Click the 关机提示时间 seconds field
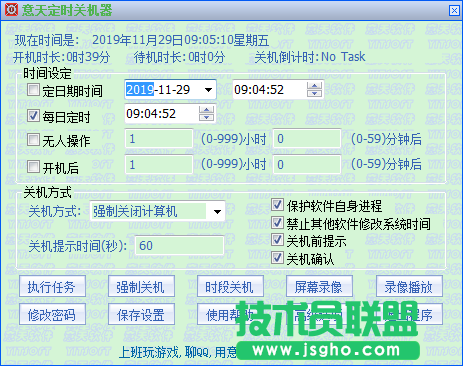 pos(179,246)
